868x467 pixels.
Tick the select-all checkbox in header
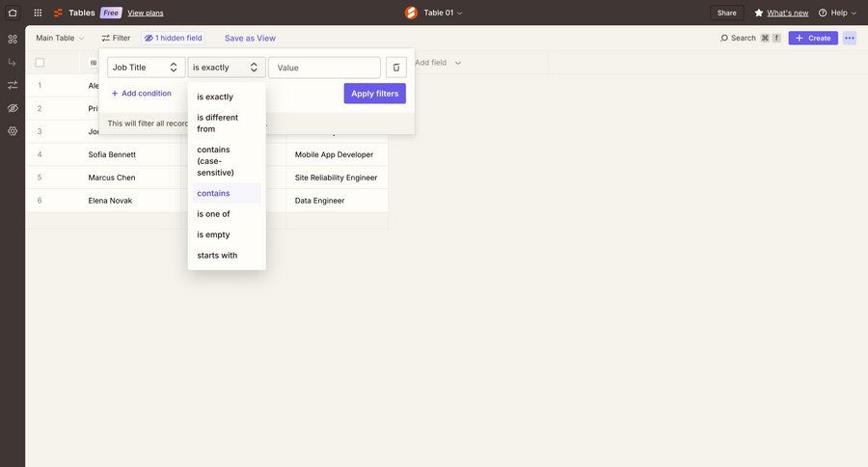click(x=40, y=63)
